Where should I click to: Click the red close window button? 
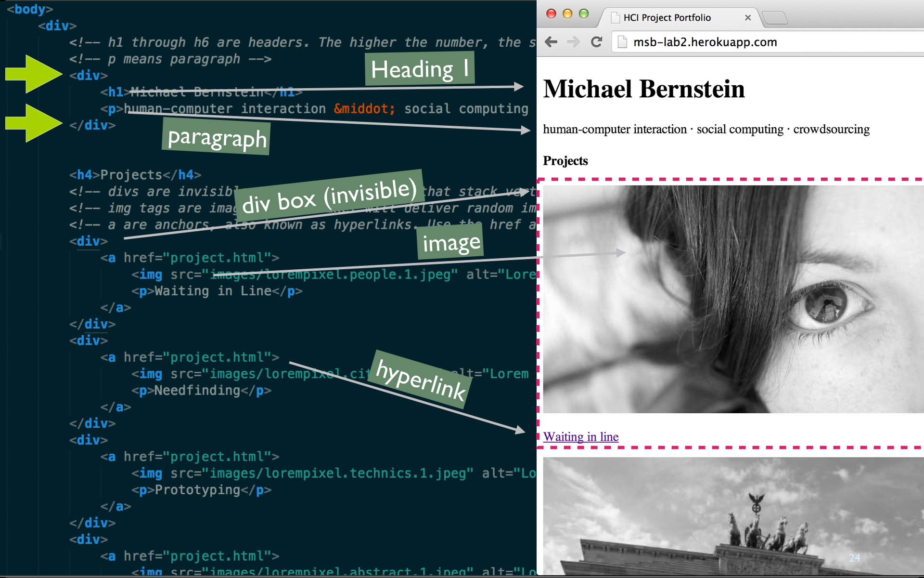pyautogui.click(x=552, y=13)
